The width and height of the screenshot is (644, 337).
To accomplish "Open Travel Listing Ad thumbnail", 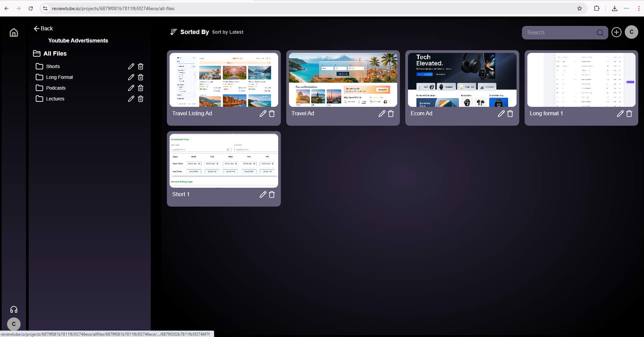I will pos(224,80).
